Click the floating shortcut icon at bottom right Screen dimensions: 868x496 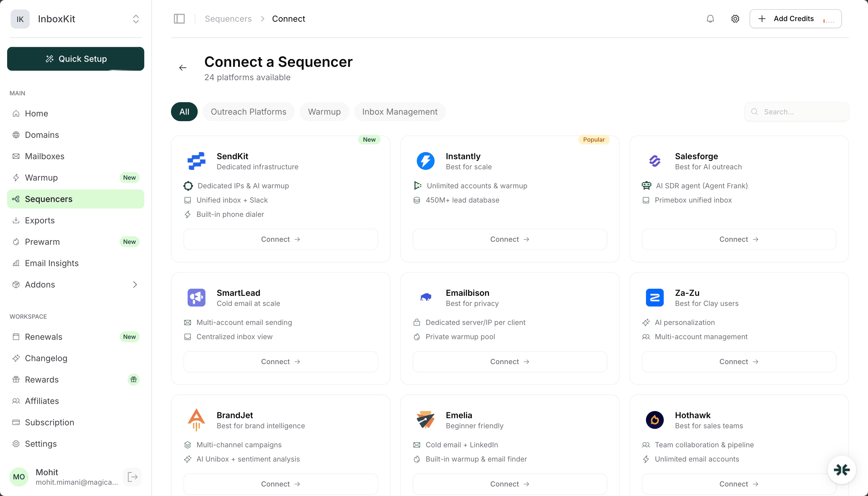click(x=842, y=470)
